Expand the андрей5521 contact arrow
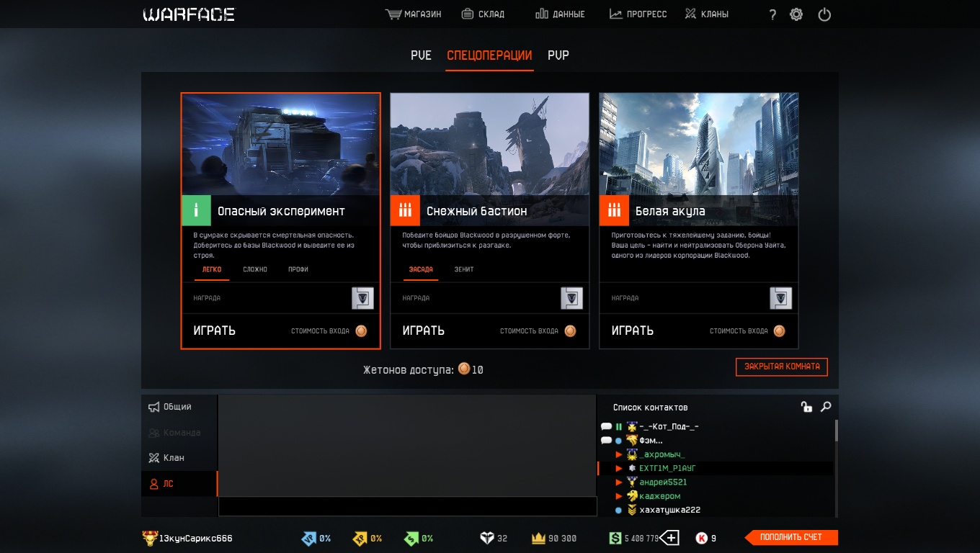This screenshot has width=980, height=553. tap(618, 482)
